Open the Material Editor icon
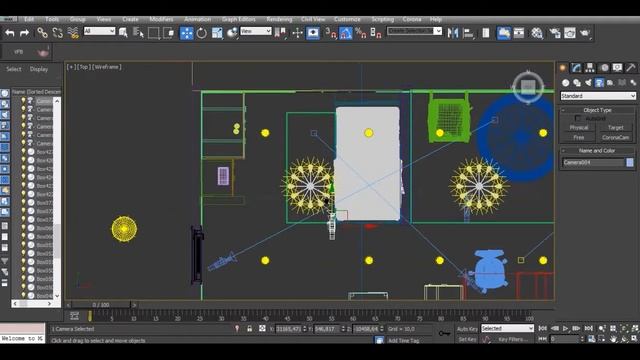Screen dimensions: 640x360 click(537, 33)
